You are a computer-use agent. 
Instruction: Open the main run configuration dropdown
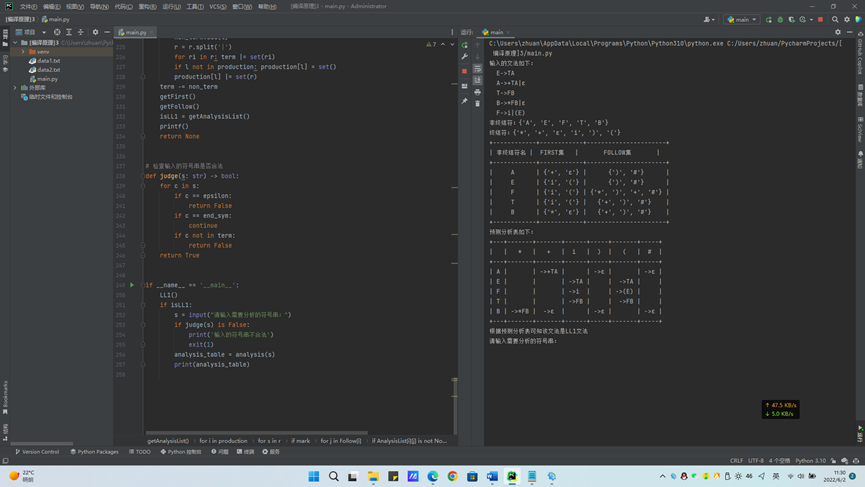click(742, 19)
